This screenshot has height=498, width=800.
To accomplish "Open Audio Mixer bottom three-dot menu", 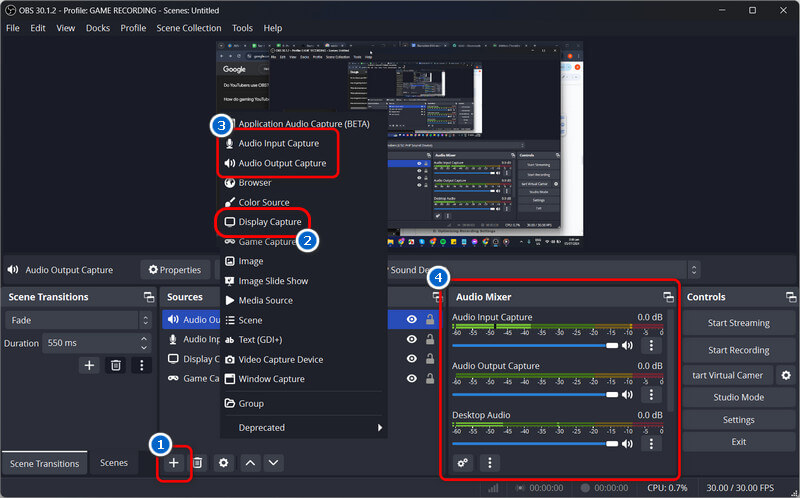I will (490, 463).
